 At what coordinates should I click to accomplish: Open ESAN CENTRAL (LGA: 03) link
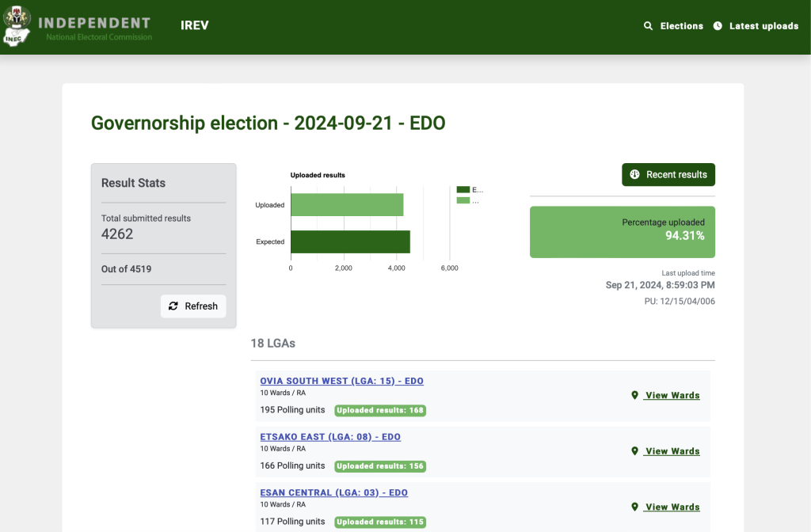[333, 492]
